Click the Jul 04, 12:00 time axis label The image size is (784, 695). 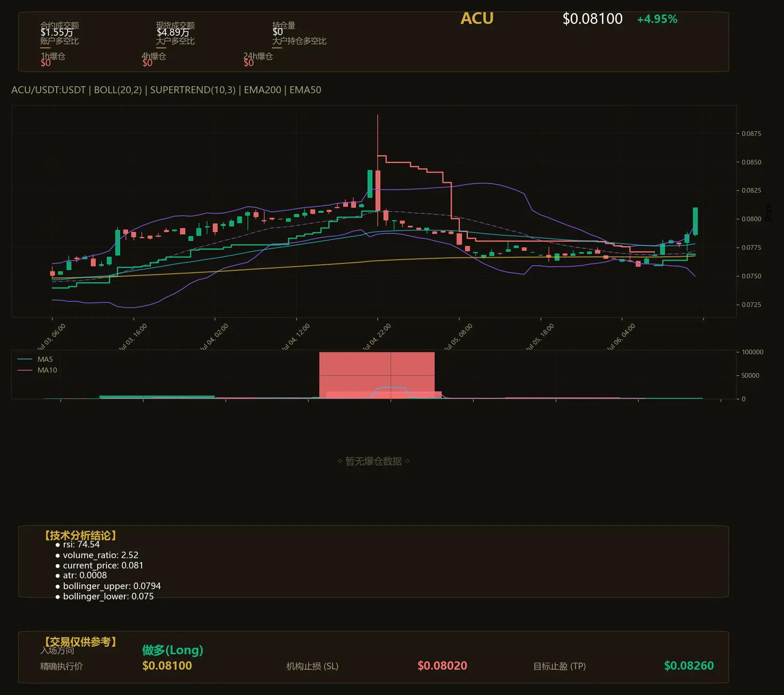[295, 337]
